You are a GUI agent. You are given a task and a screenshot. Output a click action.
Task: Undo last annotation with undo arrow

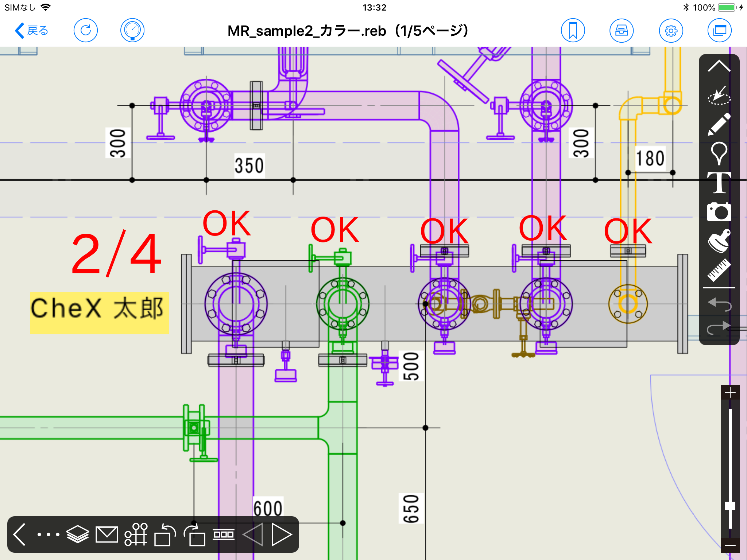719,304
